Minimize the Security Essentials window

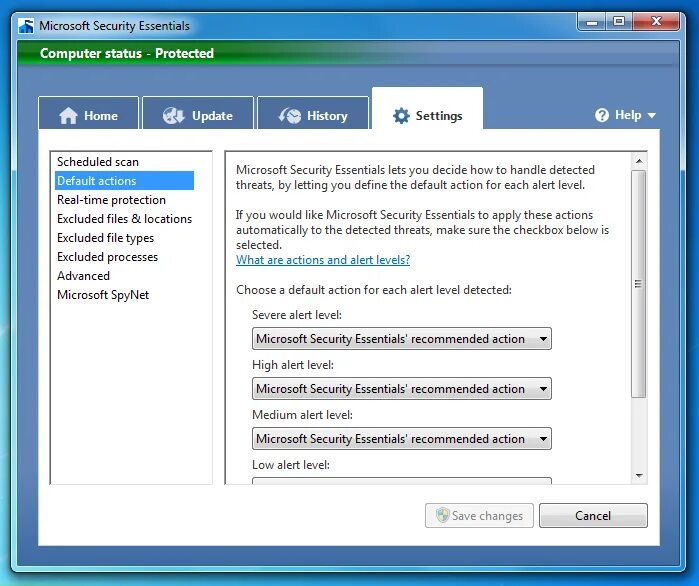point(592,22)
